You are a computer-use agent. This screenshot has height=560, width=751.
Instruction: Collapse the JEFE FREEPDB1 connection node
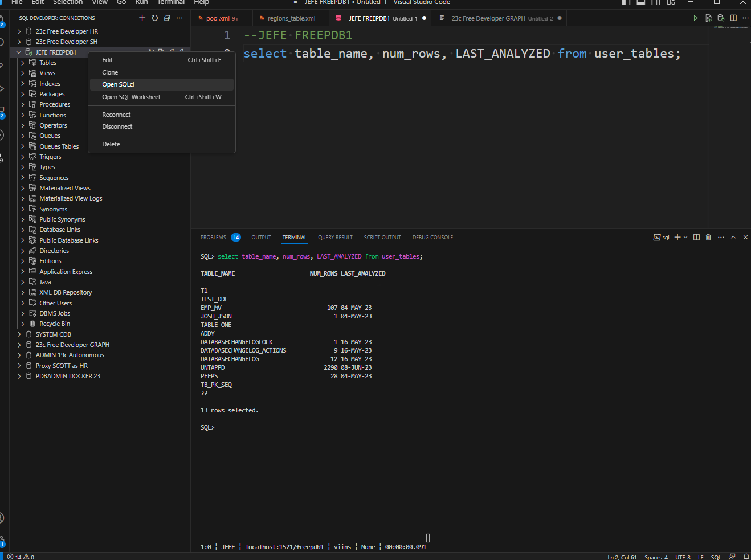click(19, 52)
